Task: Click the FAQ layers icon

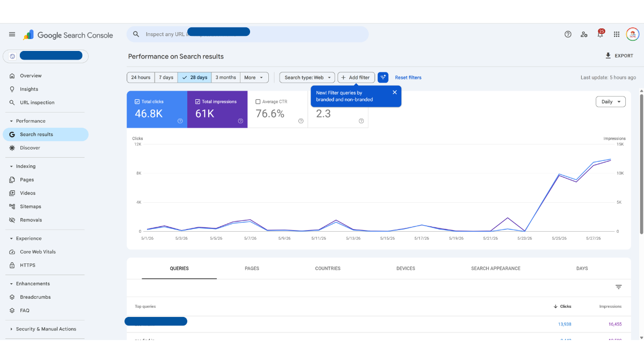Action: tap(12, 311)
